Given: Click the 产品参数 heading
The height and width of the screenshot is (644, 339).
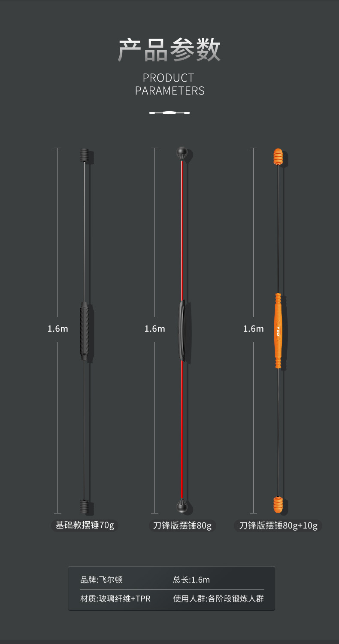Looking at the screenshot, I should tap(169, 50).
